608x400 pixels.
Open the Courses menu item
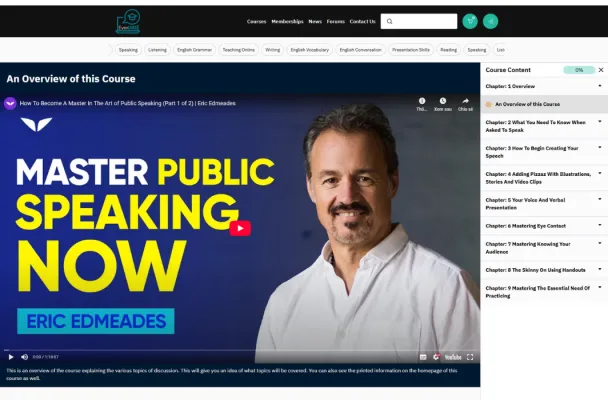coord(256,21)
